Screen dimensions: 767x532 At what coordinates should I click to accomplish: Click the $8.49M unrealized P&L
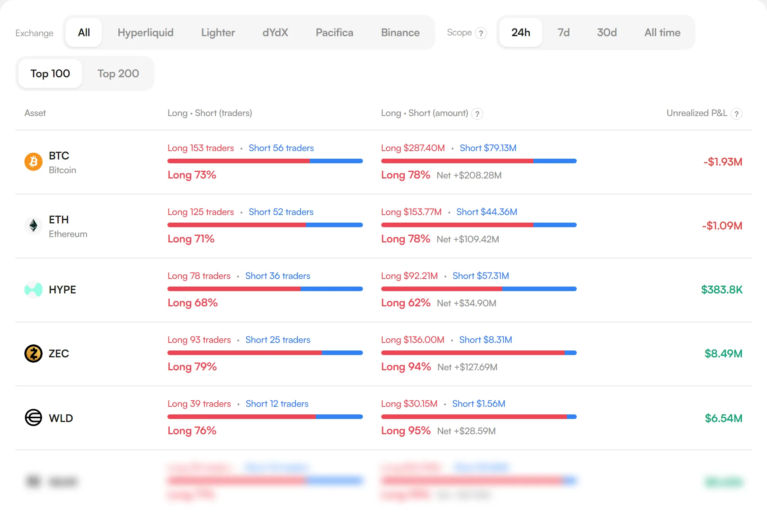coord(723,354)
